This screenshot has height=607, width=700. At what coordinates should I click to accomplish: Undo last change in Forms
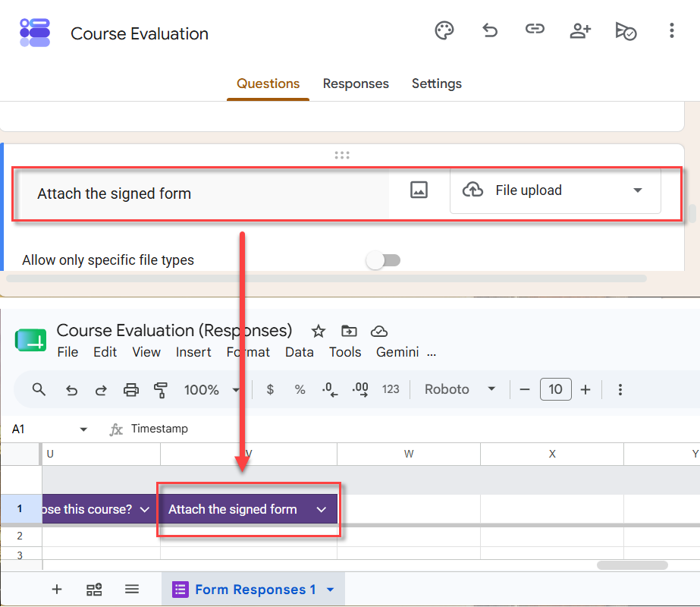click(x=490, y=30)
